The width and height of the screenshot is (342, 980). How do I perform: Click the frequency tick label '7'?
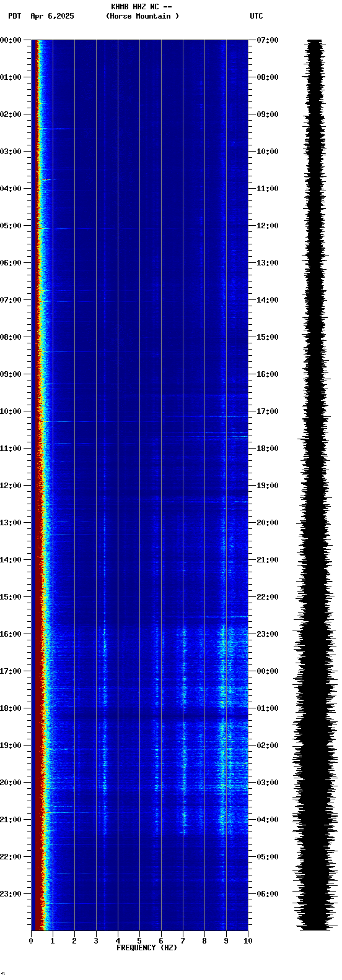[183, 941]
